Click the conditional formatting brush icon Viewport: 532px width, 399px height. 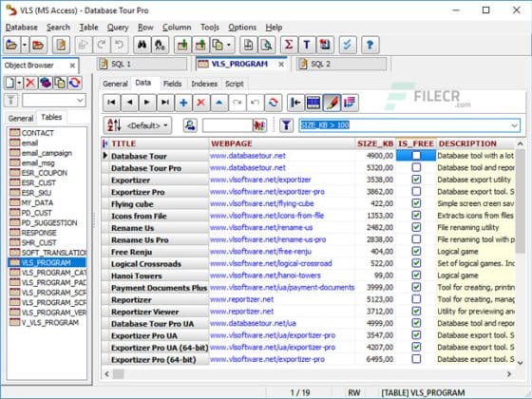click(332, 103)
